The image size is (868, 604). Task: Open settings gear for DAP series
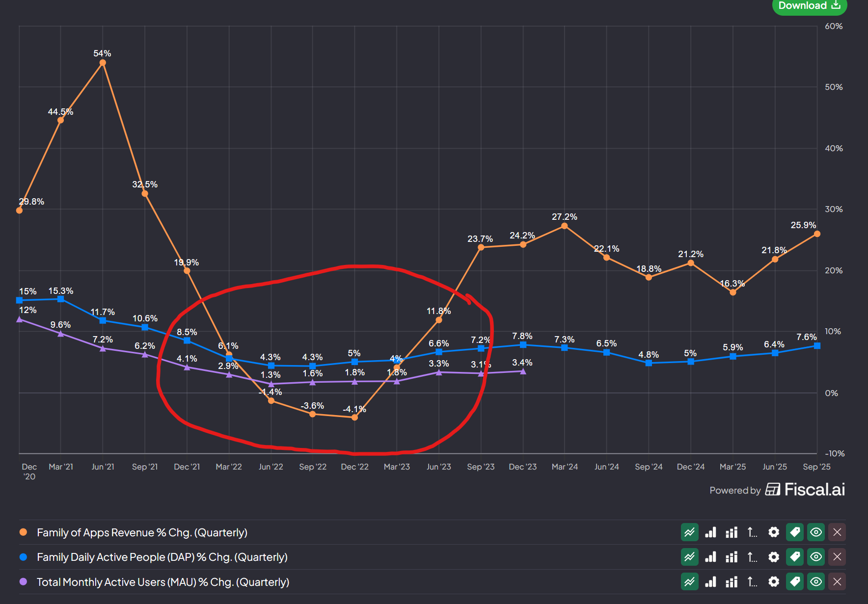coord(774,557)
